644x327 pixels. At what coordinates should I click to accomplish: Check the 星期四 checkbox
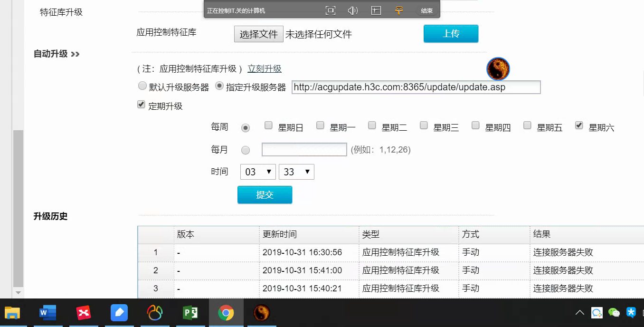[x=475, y=125]
